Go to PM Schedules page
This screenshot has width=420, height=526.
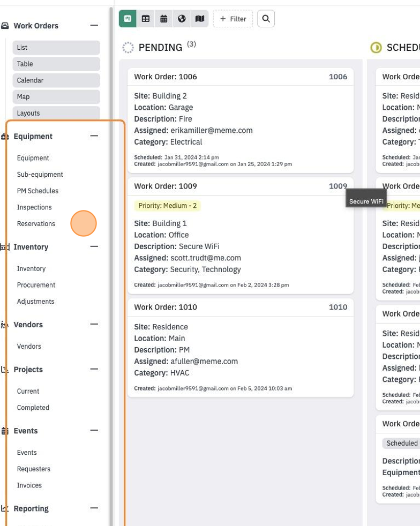[37, 191]
